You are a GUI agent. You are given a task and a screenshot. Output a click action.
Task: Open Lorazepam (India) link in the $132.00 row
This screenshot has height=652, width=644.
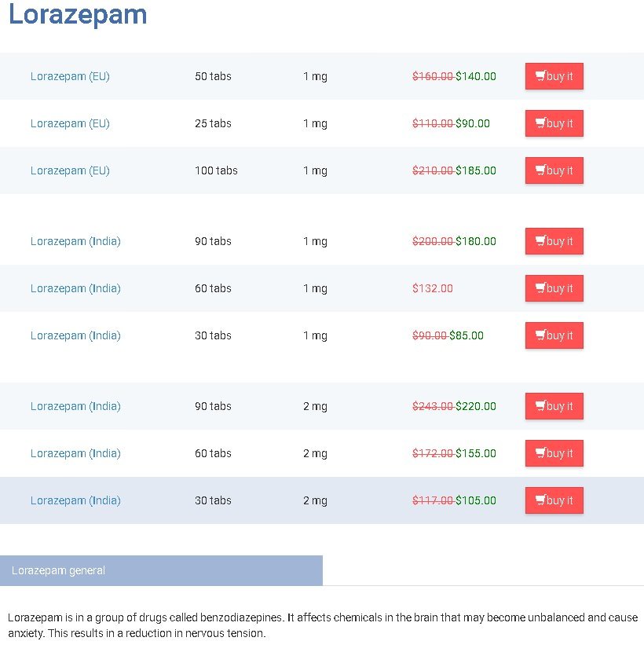[x=75, y=288]
